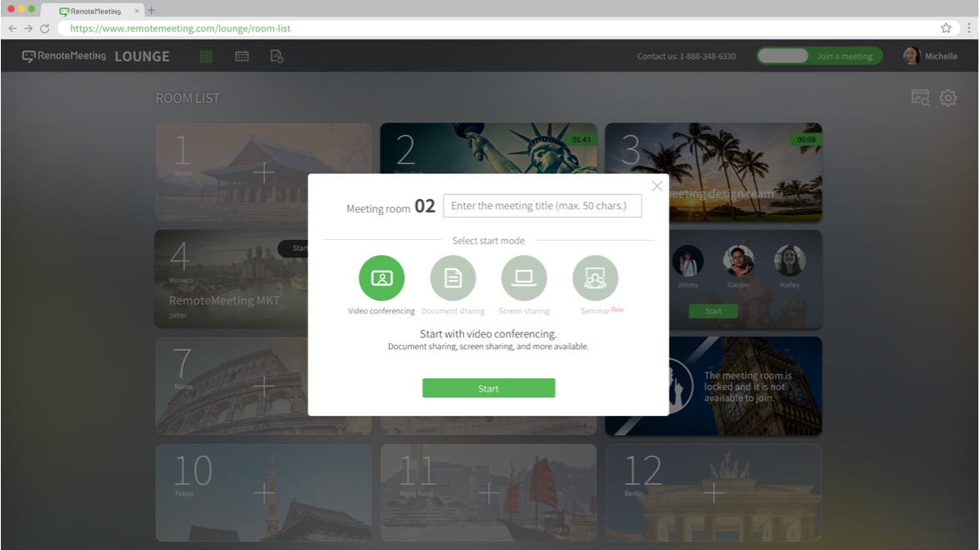Open the lounge settings gear icon
This screenshot has height=550, width=980.
tap(948, 98)
